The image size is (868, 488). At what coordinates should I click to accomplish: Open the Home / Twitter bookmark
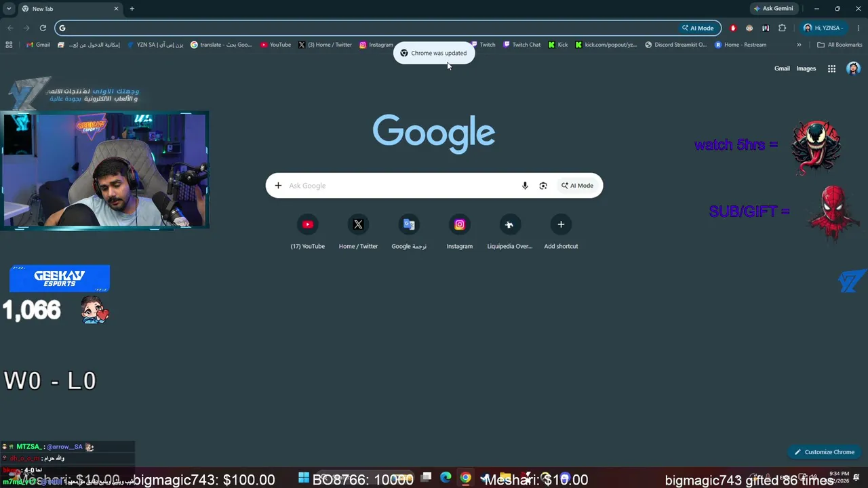pos(325,45)
